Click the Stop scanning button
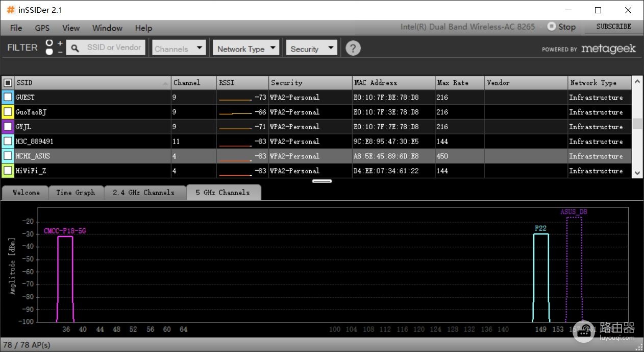 pyautogui.click(x=561, y=27)
